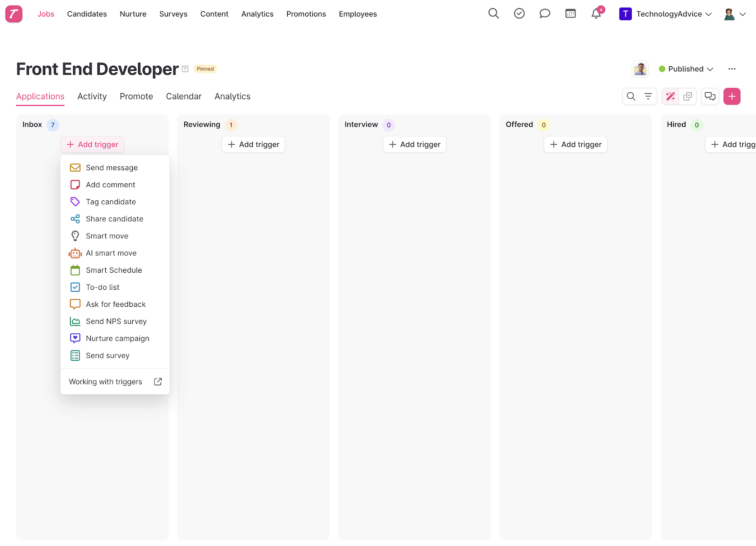Click the Interview column heading
The image size is (756, 546).
[361, 124]
